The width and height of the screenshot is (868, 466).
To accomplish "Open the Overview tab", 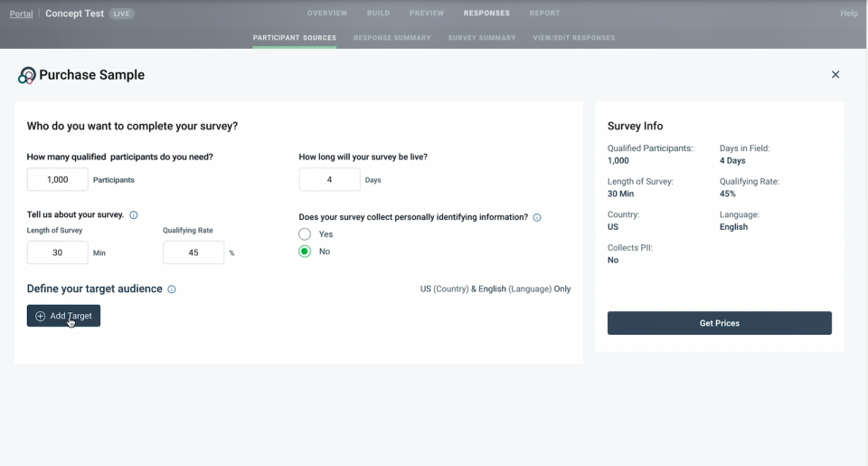I will pos(327,14).
